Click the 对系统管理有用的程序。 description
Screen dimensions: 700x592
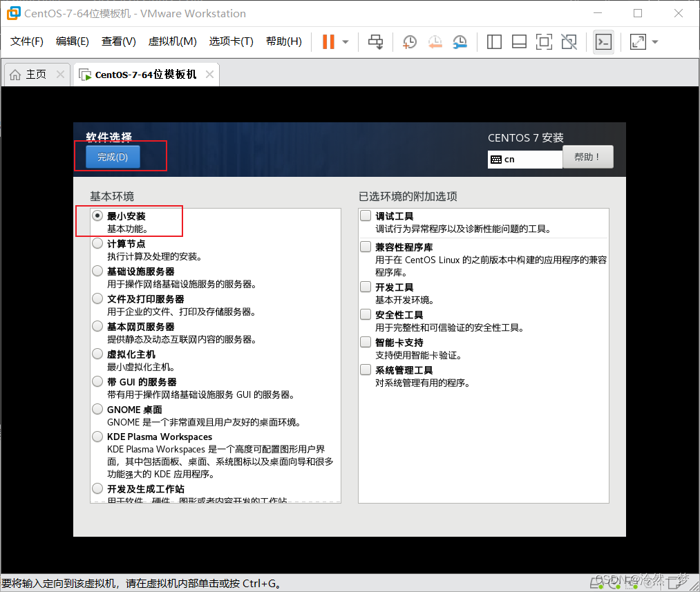[x=422, y=383]
